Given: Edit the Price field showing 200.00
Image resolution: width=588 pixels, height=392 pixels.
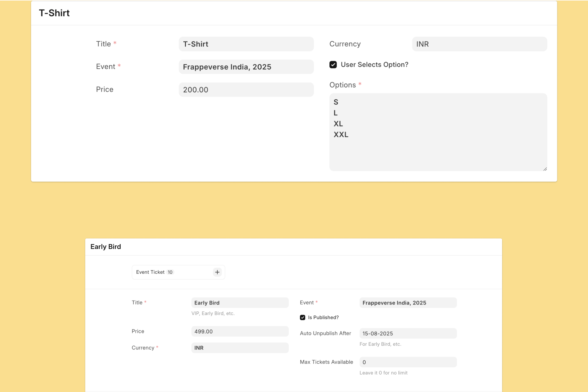Looking at the screenshot, I should pyautogui.click(x=246, y=89).
